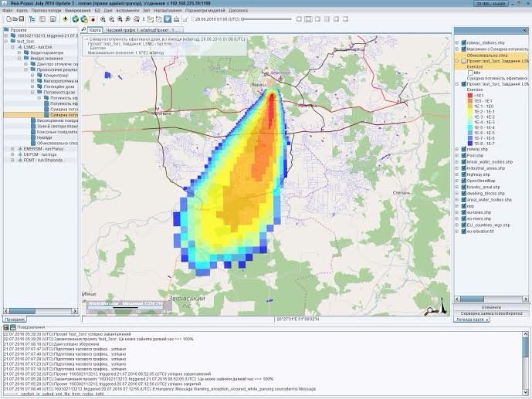Click the globe icon in the toolbar
This screenshot has height=399, width=532.
point(75,19)
